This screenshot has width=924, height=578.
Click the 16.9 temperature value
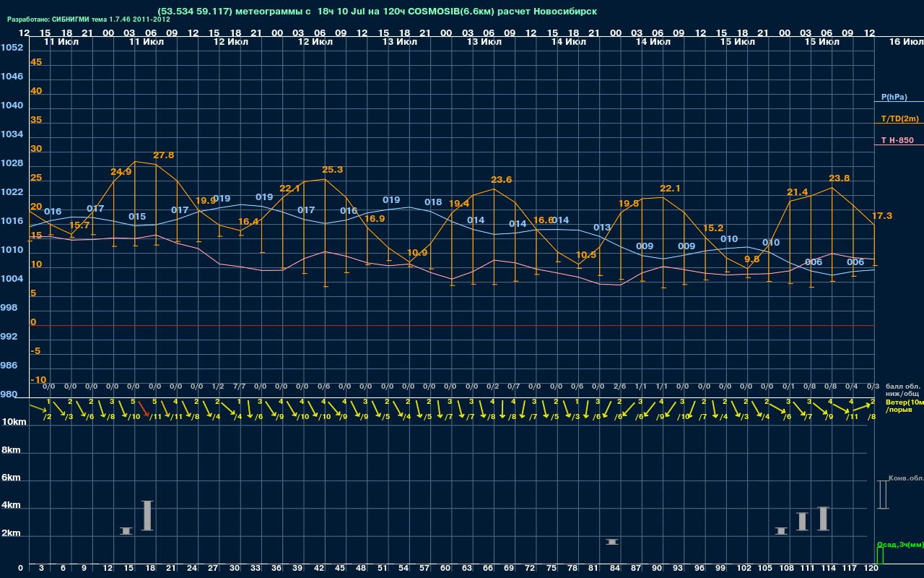click(375, 218)
